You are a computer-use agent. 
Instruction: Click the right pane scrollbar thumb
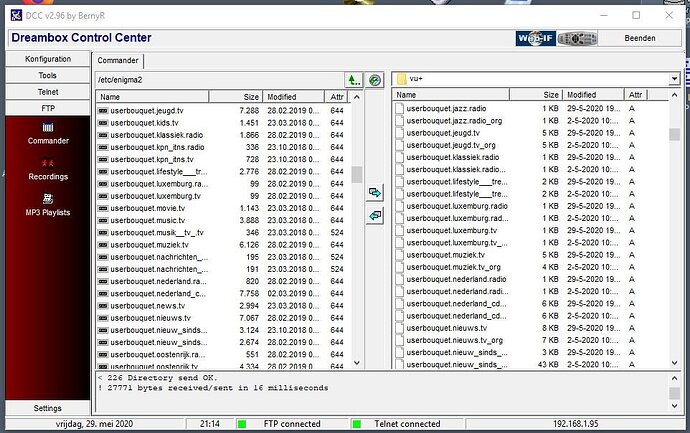(674, 134)
